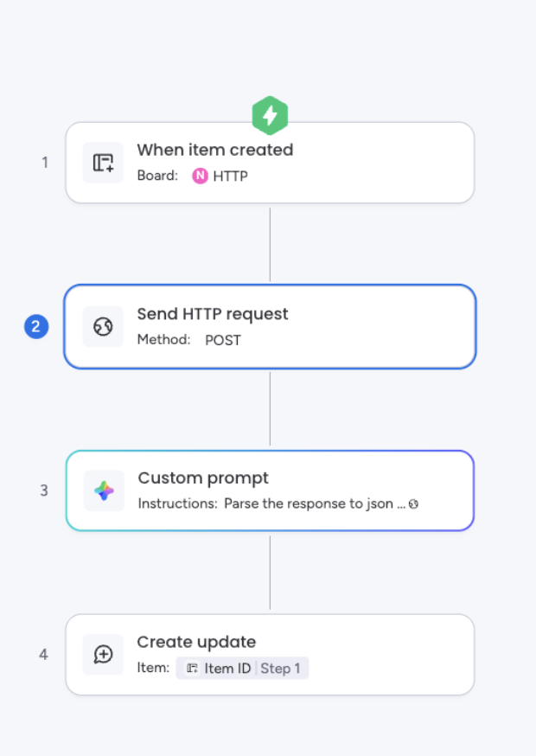Click step number 4 label
This screenshot has width=536, height=756.
point(43,654)
